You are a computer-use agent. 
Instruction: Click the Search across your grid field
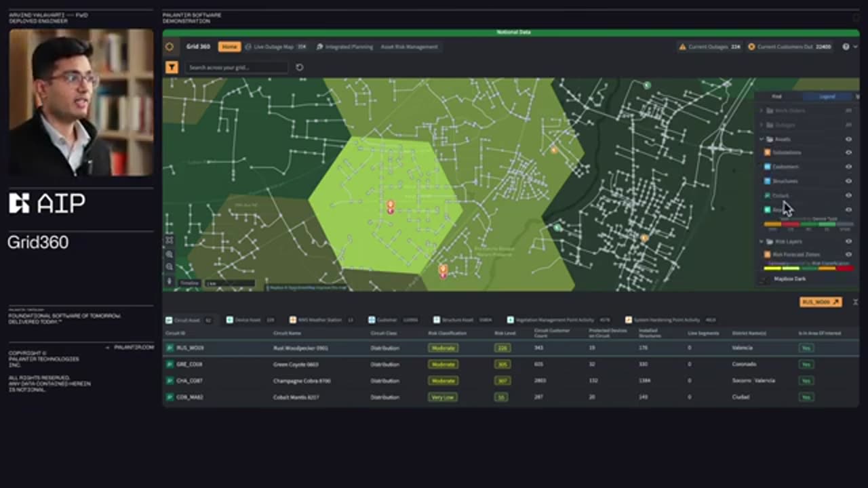(x=237, y=67)
